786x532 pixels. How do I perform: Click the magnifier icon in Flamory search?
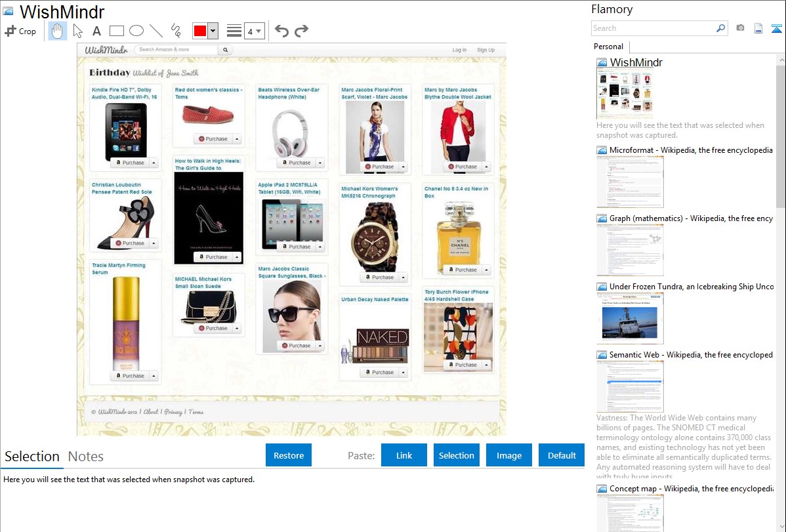[x=720, y=28]
